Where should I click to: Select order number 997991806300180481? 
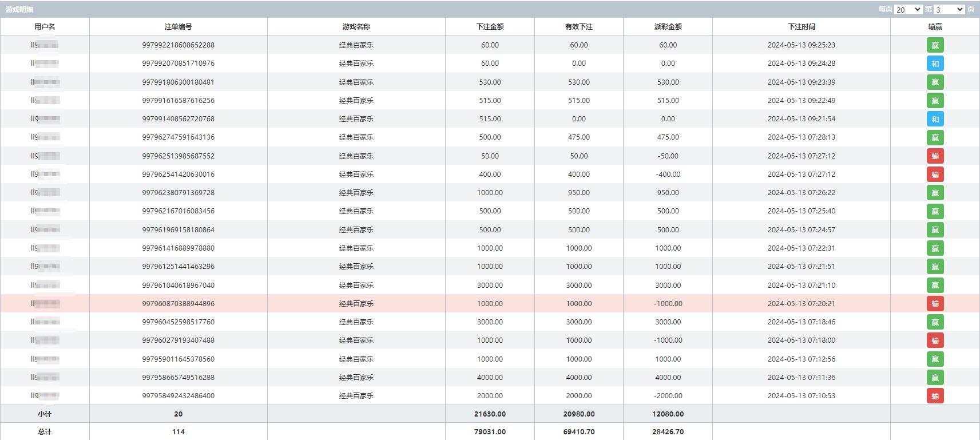[x=178, y=82]
